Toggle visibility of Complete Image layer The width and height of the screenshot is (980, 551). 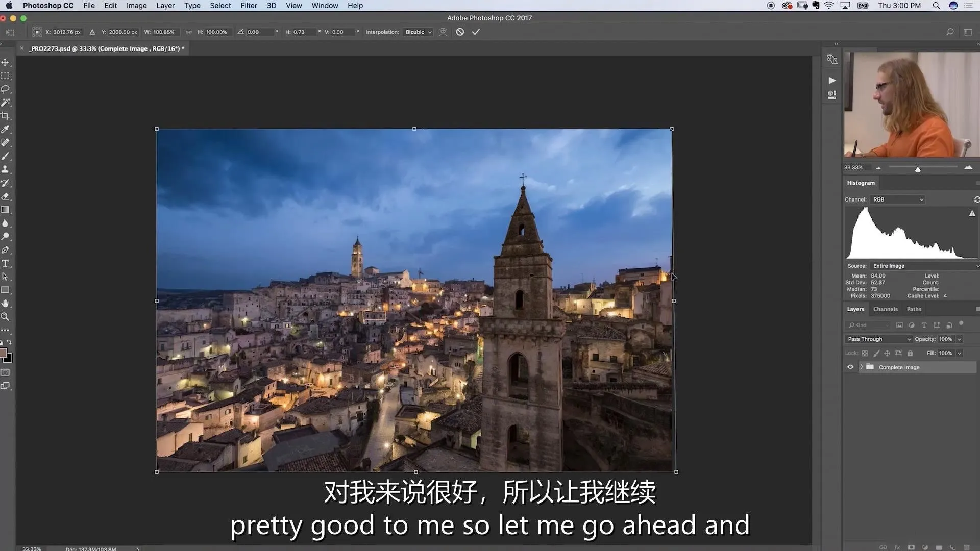tap(850, 367)
